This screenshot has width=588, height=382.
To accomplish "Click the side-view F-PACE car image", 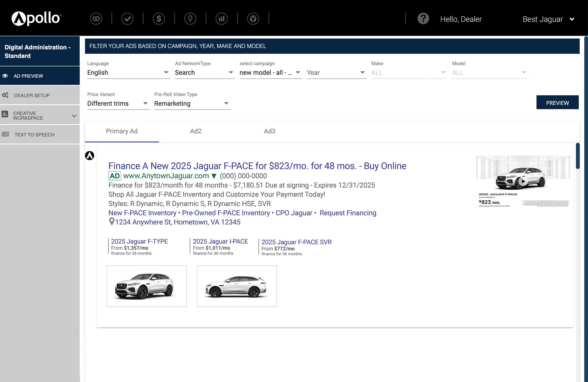I will point(237,286).
